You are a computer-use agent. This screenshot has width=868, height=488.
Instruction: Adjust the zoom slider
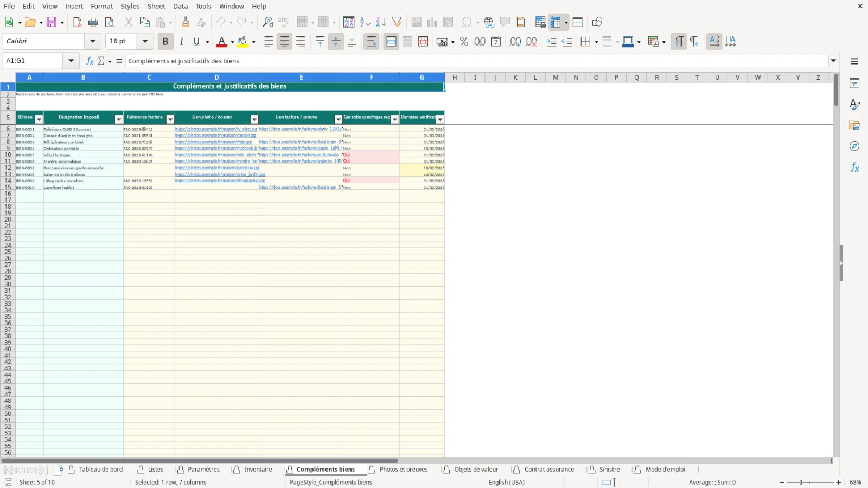(801, 483)
